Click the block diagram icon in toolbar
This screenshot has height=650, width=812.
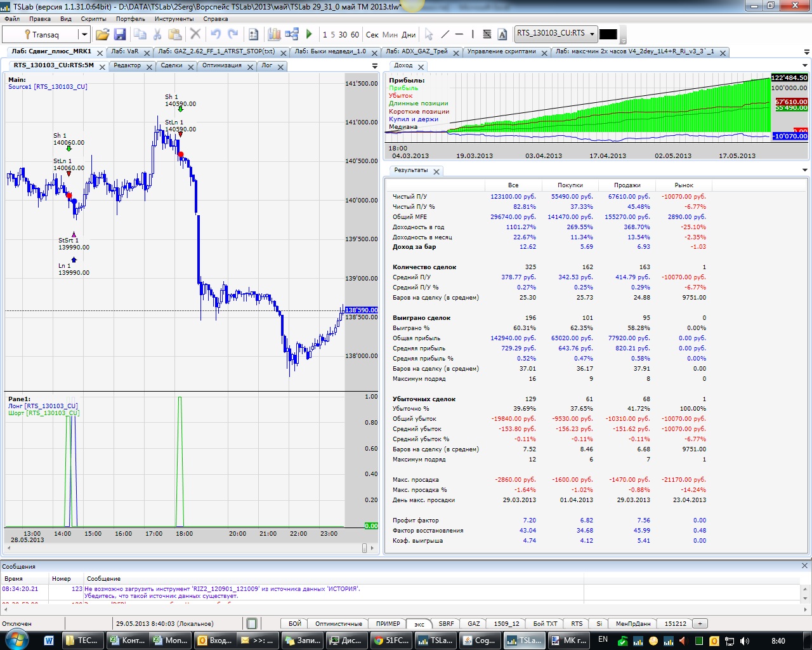292,34
